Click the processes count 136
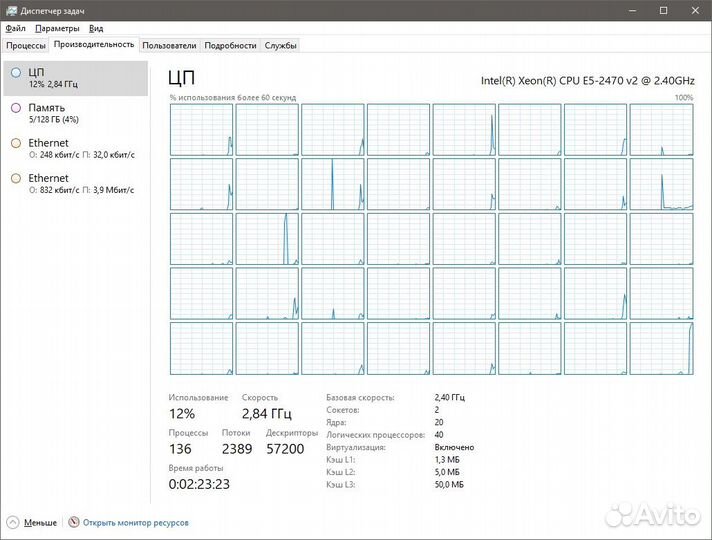This screenshot has width=712, height=540. click(180, 449)
